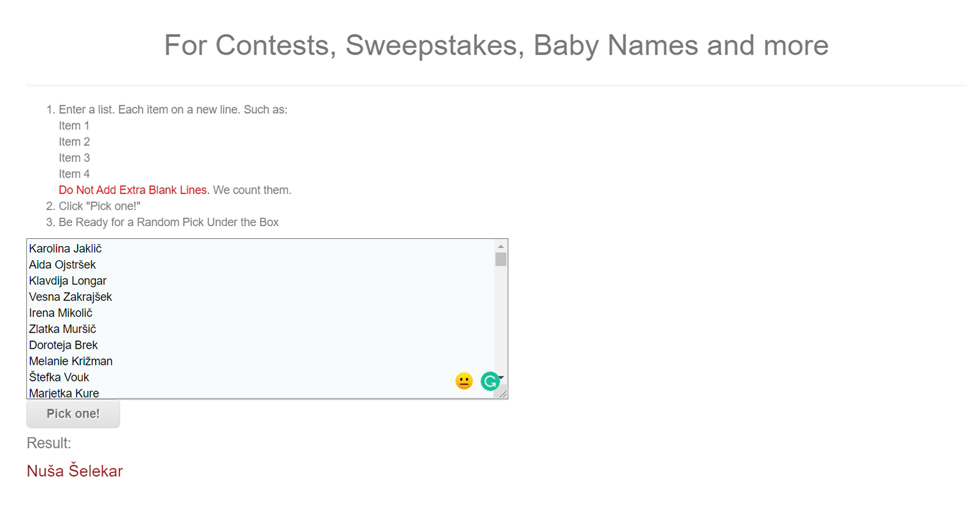
Task: Click the Grammarly icon in the list box
Action: (490, 381)
